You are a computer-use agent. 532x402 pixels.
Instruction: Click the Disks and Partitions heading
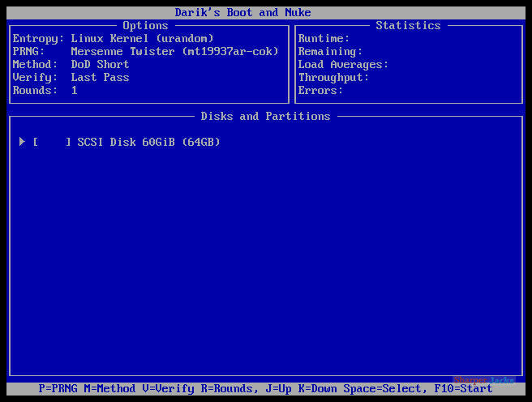[265, 116]
